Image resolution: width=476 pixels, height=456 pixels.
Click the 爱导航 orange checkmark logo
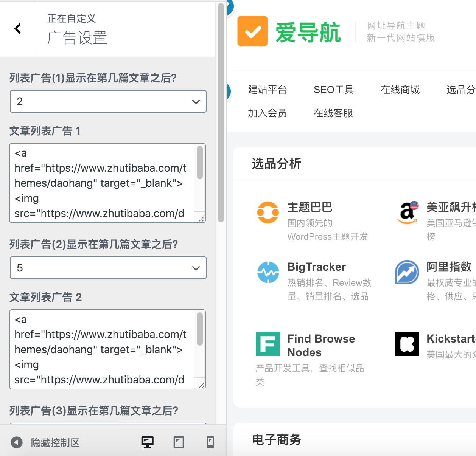coord(252,31)
